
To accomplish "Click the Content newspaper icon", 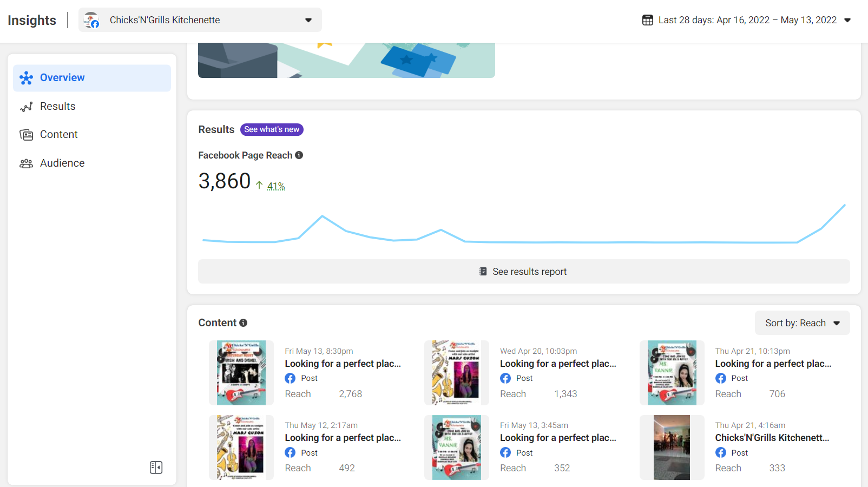I will coord(26,135).
